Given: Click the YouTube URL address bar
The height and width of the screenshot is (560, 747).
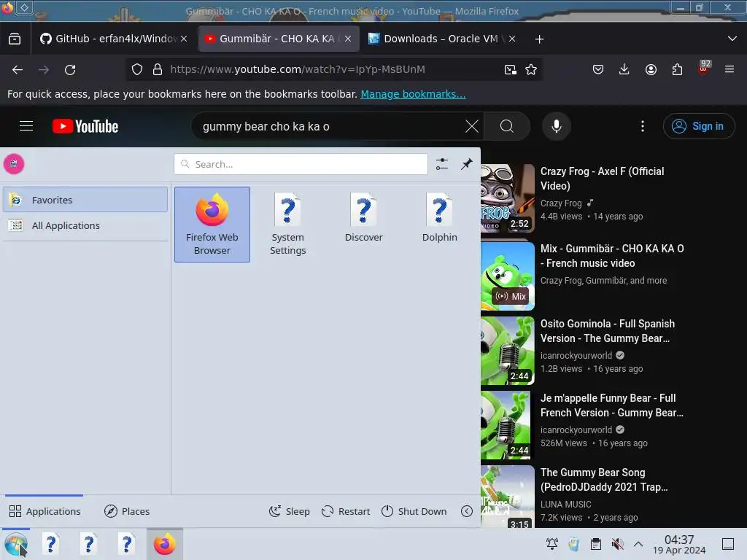Looking at the screenshot, I should click(x=333, y=69).
